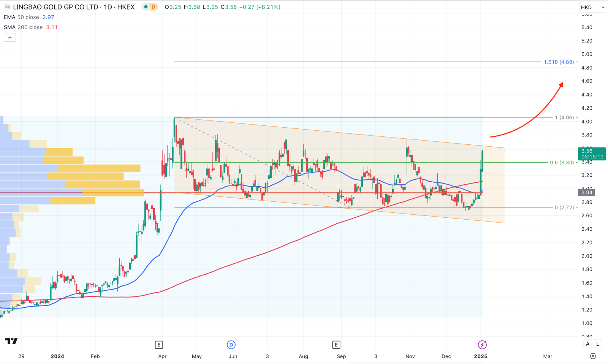The width and height of the screenshot is (608, 364).
Task: Toggle log scale L button
Action: (x=598, y=344)
